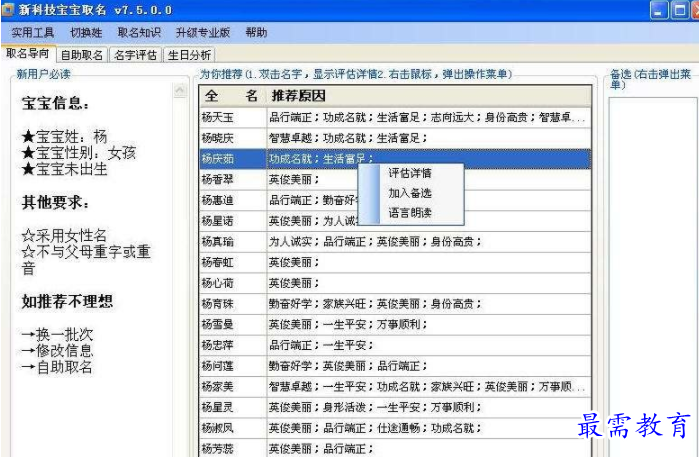Click the 宝宝姓：杨 info line
The height and width of the screenshot is (457, 699).
pos(64,136)
